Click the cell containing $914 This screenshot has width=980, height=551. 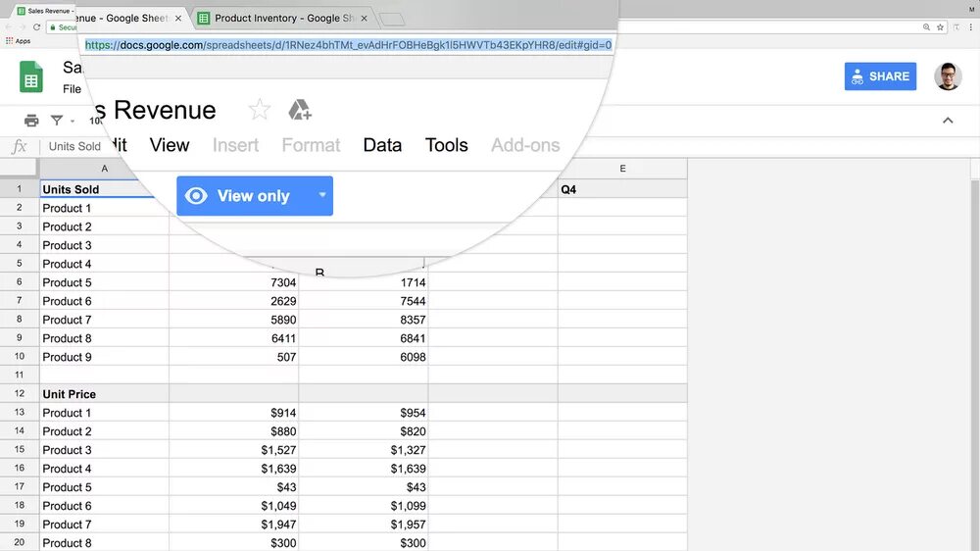pos(234,413)
